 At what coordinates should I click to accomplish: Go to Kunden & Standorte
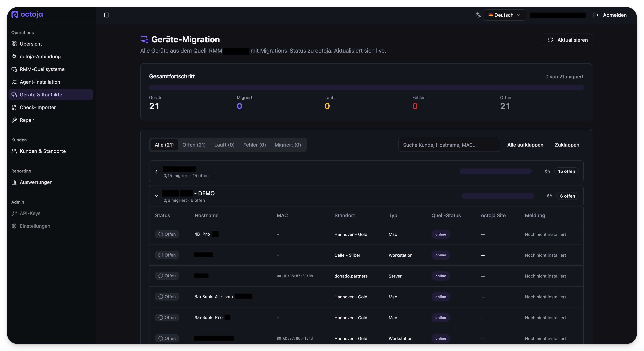[x=51, y=151]
